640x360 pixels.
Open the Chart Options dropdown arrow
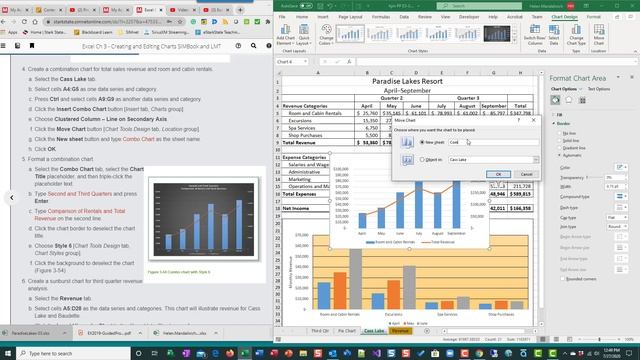click(580, 89)
